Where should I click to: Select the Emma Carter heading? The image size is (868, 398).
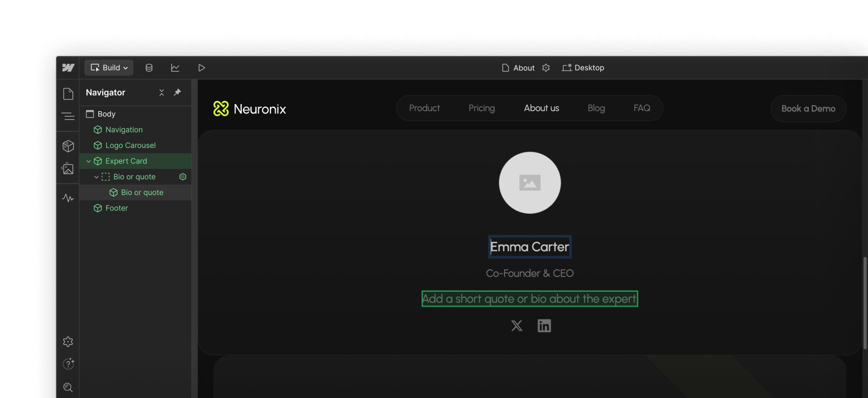pos(530,247)
